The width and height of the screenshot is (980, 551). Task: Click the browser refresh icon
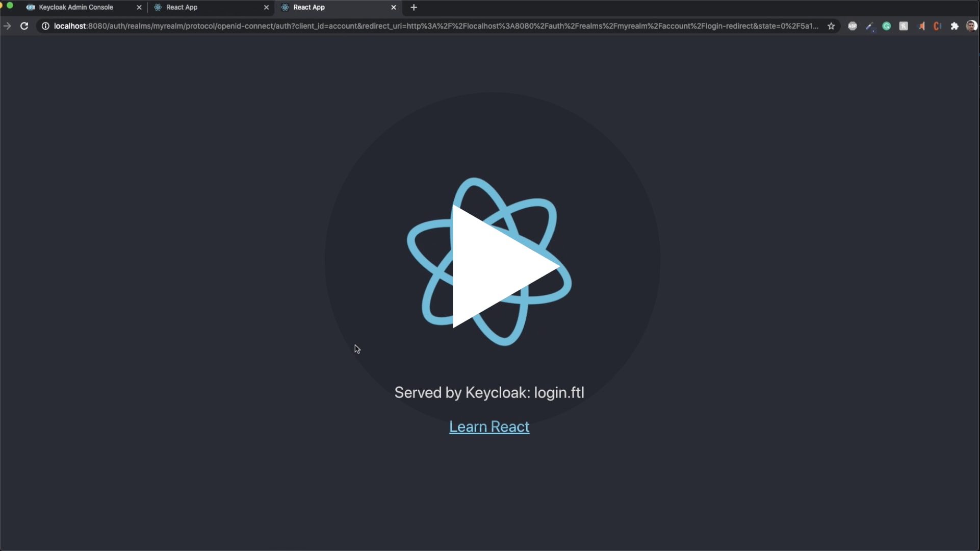23,26
